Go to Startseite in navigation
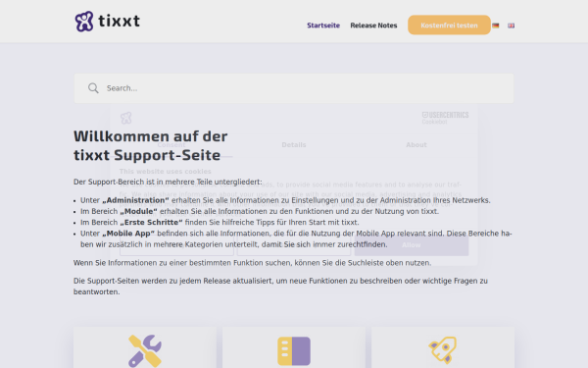 (323, 26)
